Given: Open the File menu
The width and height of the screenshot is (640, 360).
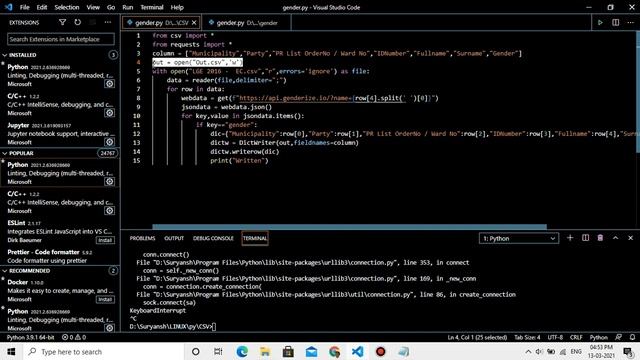Looking at the screenshot, I should (x=24, y=7).
